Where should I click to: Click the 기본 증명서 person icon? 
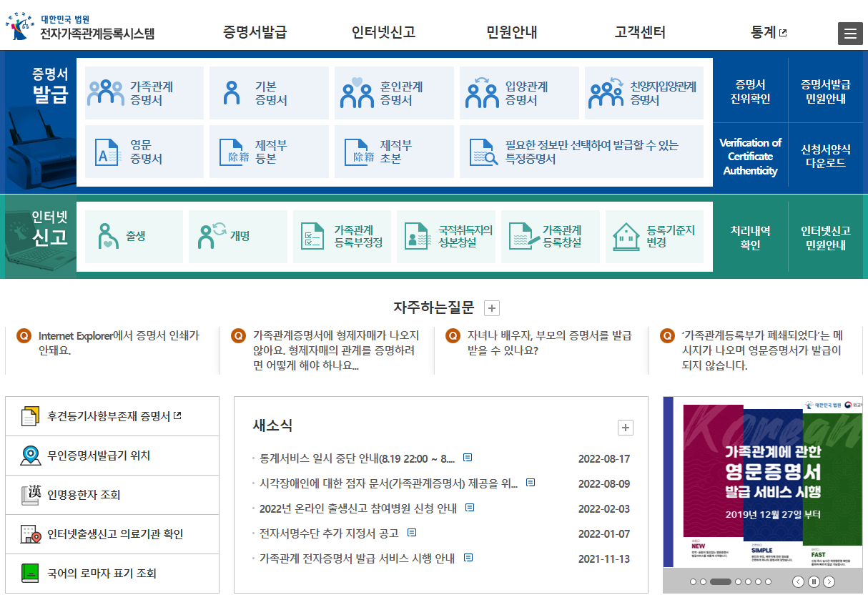tap(232, 93)
